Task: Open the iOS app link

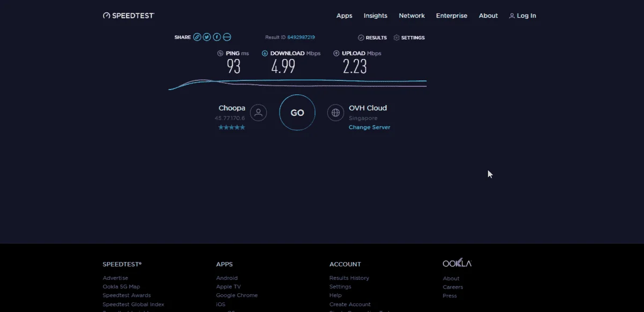Action: [221, 304]
